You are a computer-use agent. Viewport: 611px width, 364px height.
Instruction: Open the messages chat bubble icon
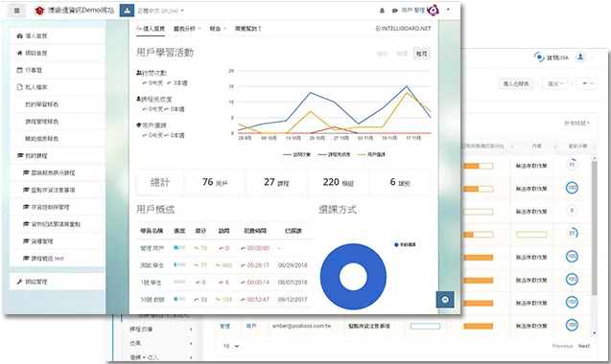click(x=394, y=11)
